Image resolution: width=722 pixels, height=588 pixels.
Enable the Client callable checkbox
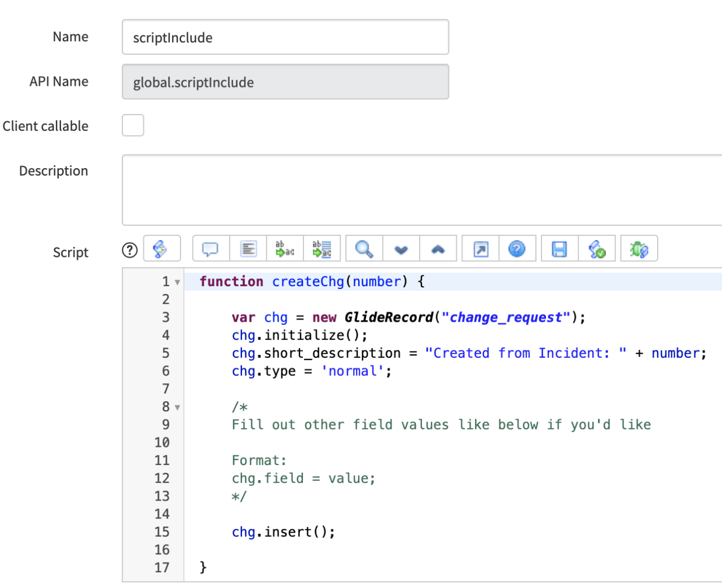[x=133, y=125]
